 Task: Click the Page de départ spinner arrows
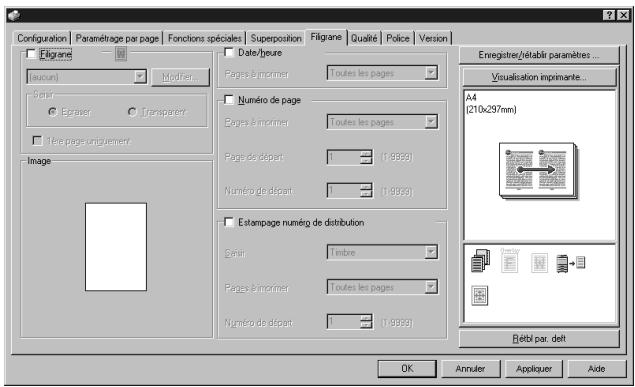(366, 157)
